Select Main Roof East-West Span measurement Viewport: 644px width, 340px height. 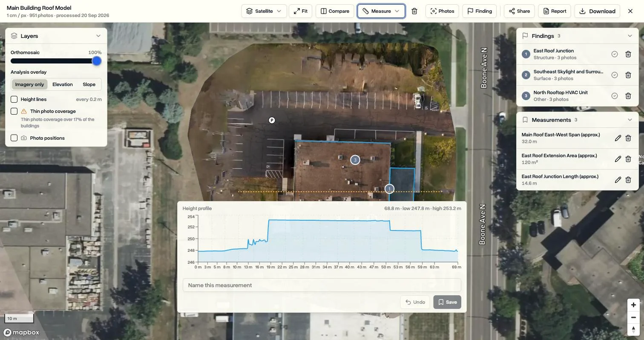564,138
